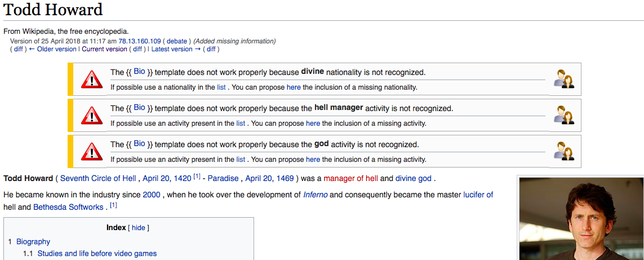Open Biography section from the index

point(33,241)
